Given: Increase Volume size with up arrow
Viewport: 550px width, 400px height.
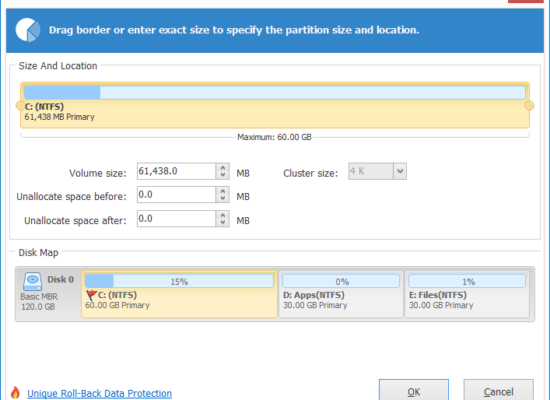Looking at the screenshot, I should click(223, 168).
